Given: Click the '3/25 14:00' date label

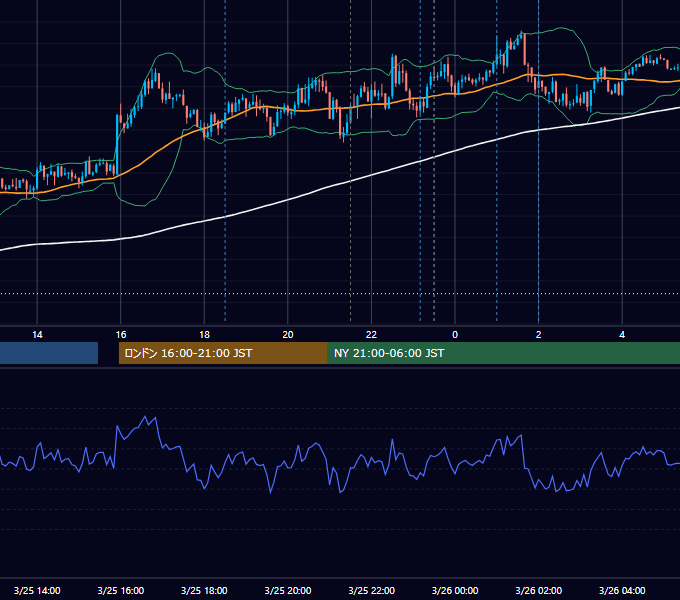Looking at the screenshot, I should coord(37,590).
